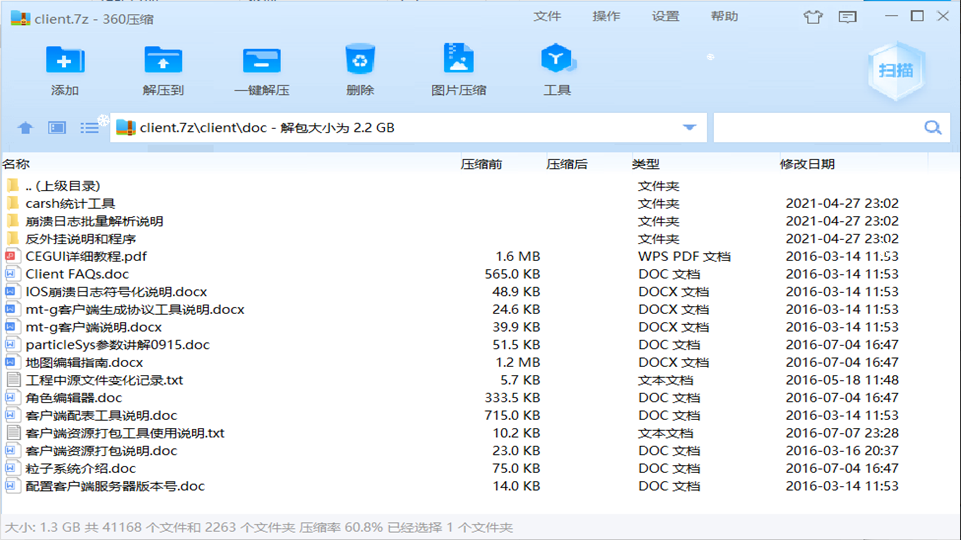Expand the path address dropdown arrow
The width and height of the screenshot is (961, 540).
pyautogui.click(x=689, y=127)
